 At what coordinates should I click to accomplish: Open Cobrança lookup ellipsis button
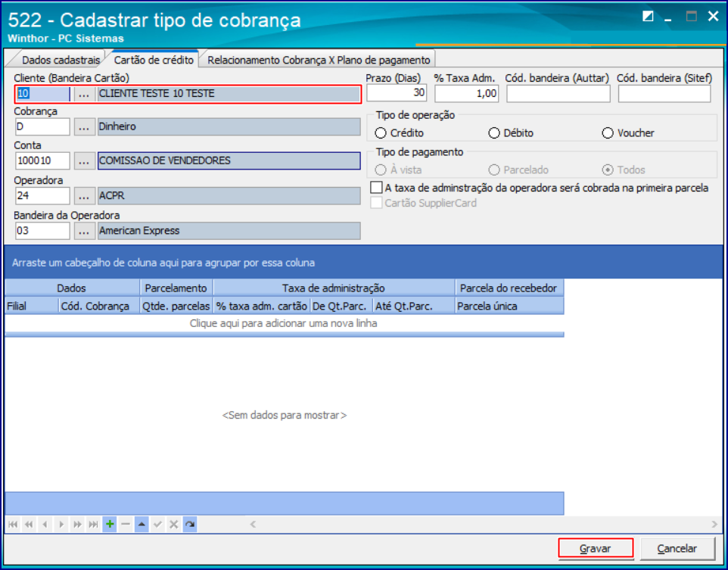(x=84, y=127)
